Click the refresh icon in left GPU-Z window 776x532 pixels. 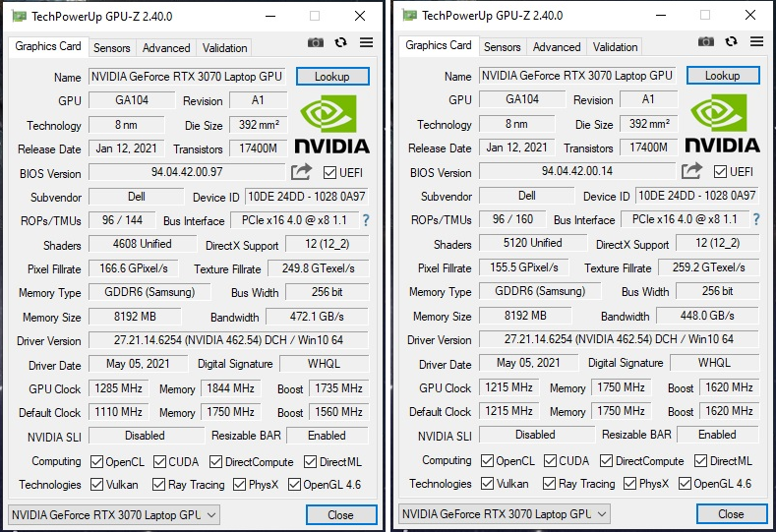340,42
